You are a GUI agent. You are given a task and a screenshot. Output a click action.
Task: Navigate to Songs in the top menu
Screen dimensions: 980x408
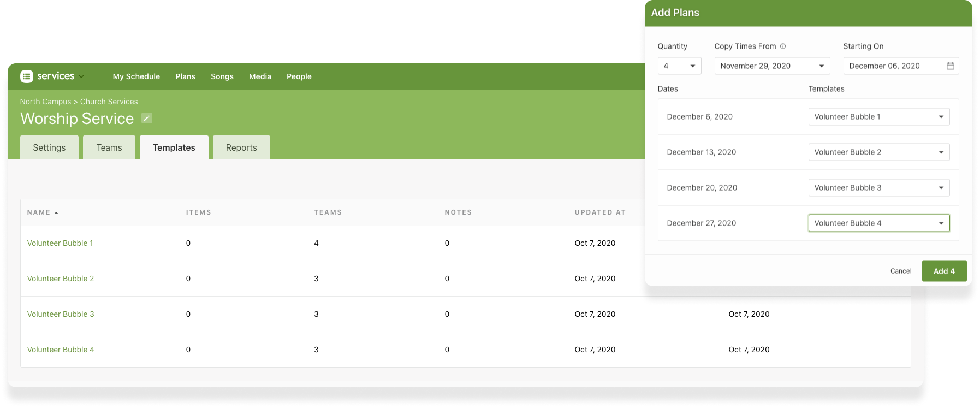[222, 76]
